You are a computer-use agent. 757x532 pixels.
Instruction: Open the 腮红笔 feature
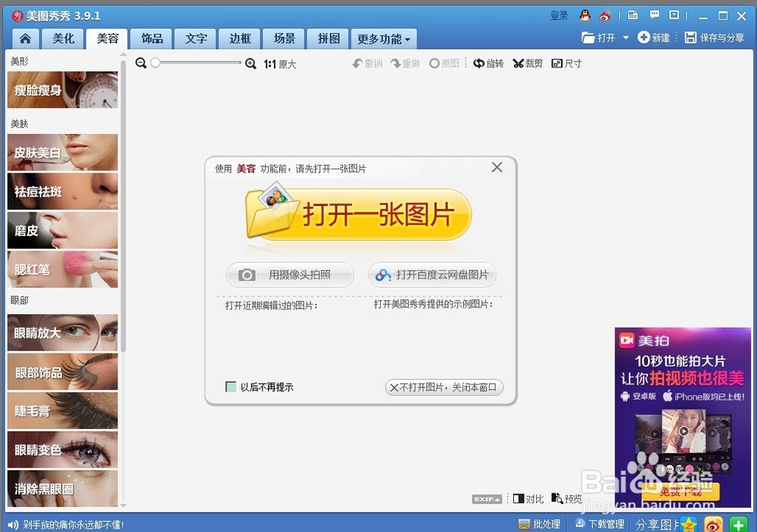pyautogui.click(x=63, y=269)
